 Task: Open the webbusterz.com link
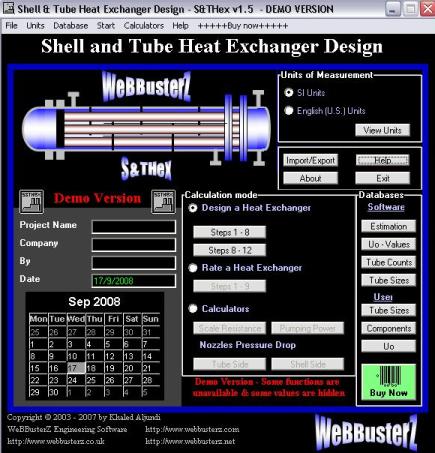coord(192,429)
